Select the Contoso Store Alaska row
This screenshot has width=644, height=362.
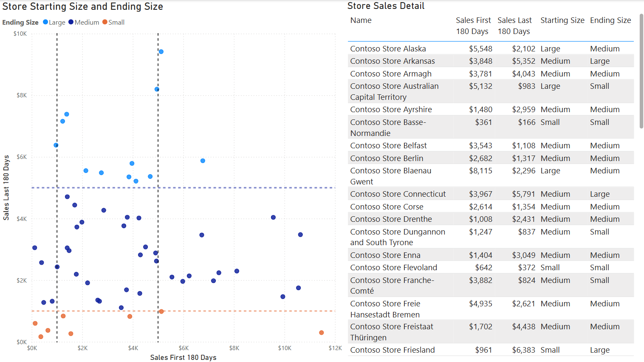tap(388, 49)
